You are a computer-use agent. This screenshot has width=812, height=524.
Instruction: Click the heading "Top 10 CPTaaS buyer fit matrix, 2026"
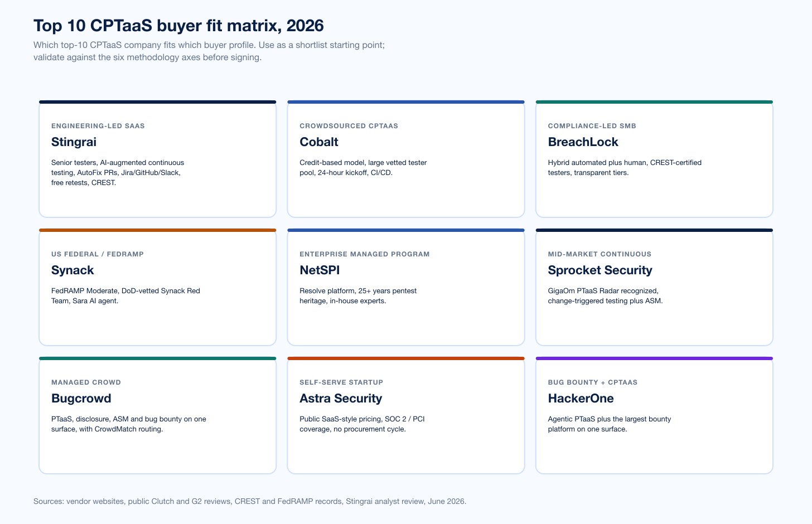tap(178, 26)
